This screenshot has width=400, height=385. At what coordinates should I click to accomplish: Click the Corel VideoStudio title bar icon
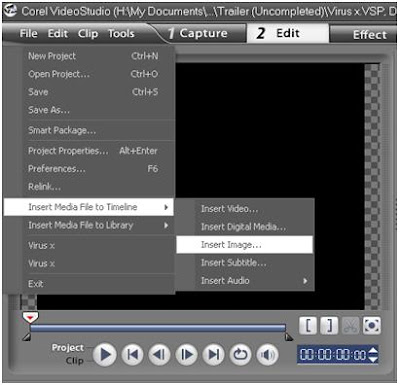(10, 11)
